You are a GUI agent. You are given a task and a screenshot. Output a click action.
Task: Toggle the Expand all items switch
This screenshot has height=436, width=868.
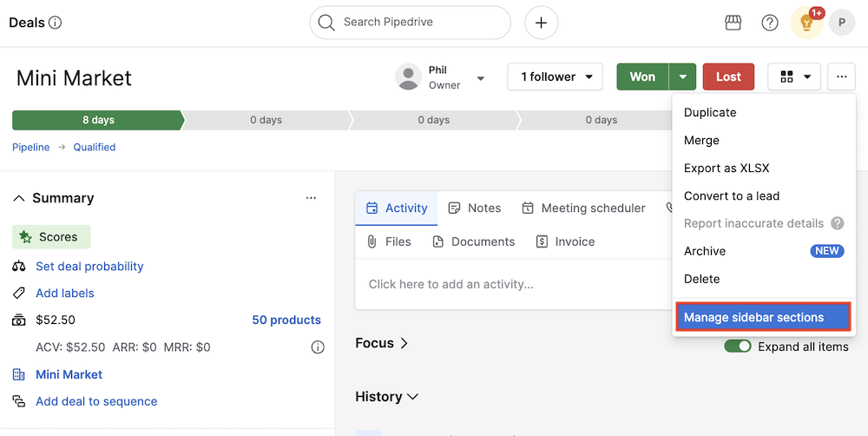[x=738, y=347]
